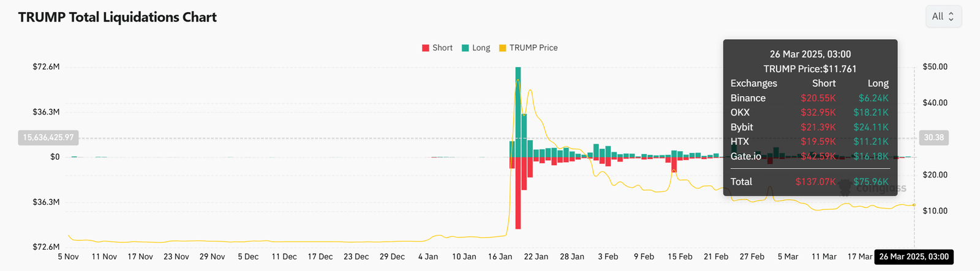
Task: Select the tallest green long liquidation bar
Action: [518, 110]
